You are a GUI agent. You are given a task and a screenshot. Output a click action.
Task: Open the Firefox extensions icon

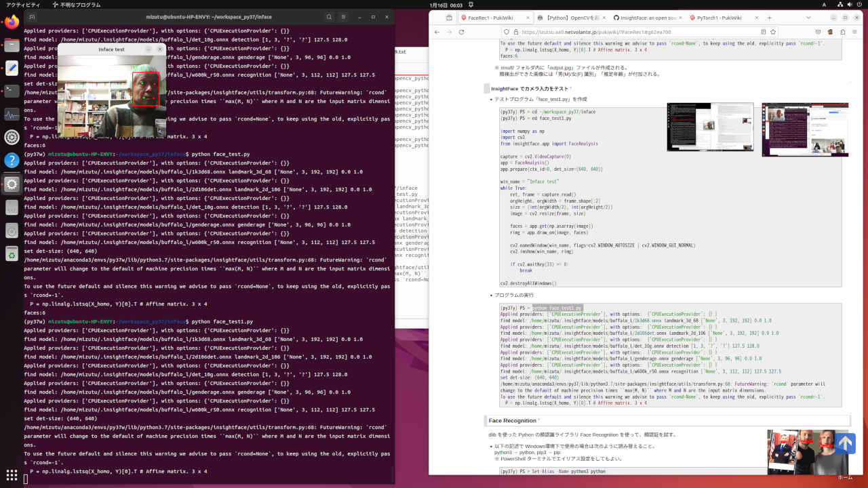tap(844, 32)
